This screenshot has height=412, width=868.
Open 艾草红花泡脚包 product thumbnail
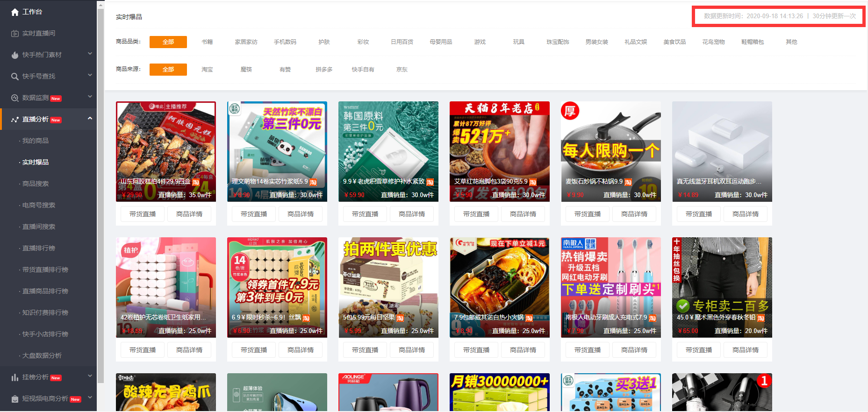click(500, 151)
